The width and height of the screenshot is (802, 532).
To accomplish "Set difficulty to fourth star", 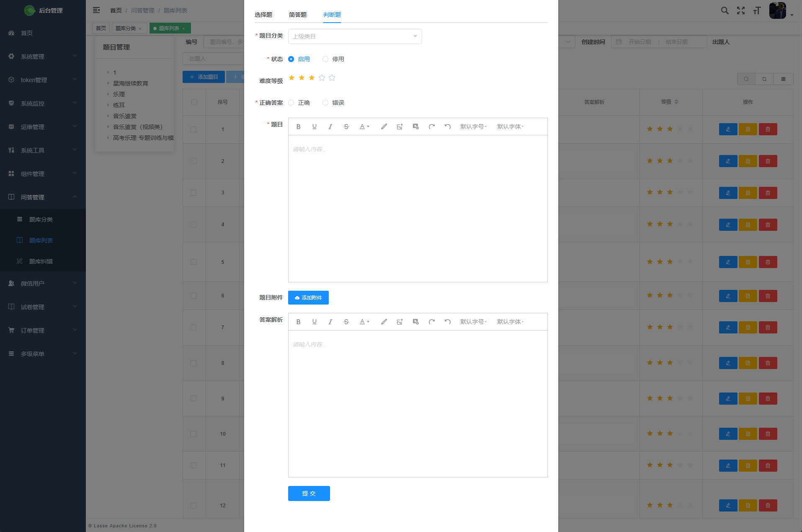I will point(322,77).
